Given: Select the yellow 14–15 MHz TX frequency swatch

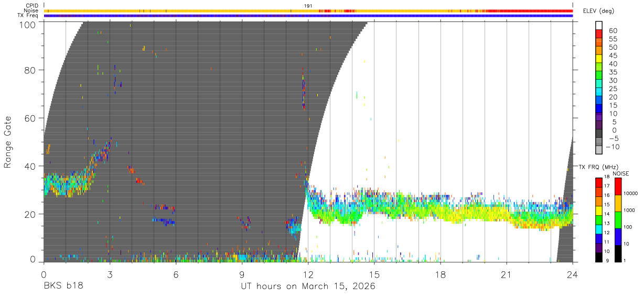Looking at the screenshot, I should click(599, 210).
